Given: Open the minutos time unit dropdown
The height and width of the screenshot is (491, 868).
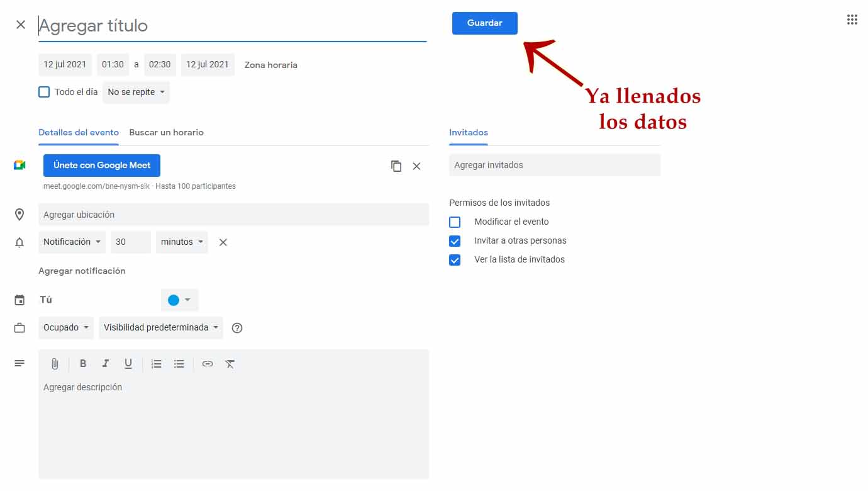Looking at the screenshot, I should pos(182,242).
